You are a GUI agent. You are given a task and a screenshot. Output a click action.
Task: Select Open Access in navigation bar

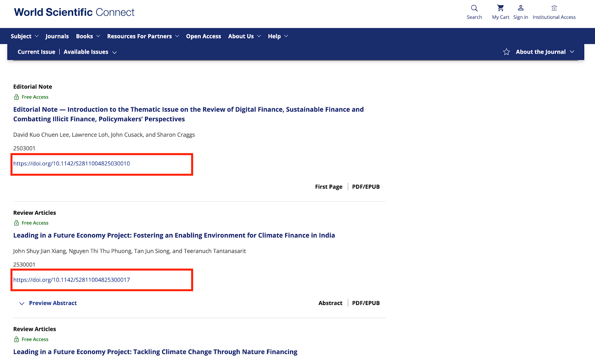[203, 36]
